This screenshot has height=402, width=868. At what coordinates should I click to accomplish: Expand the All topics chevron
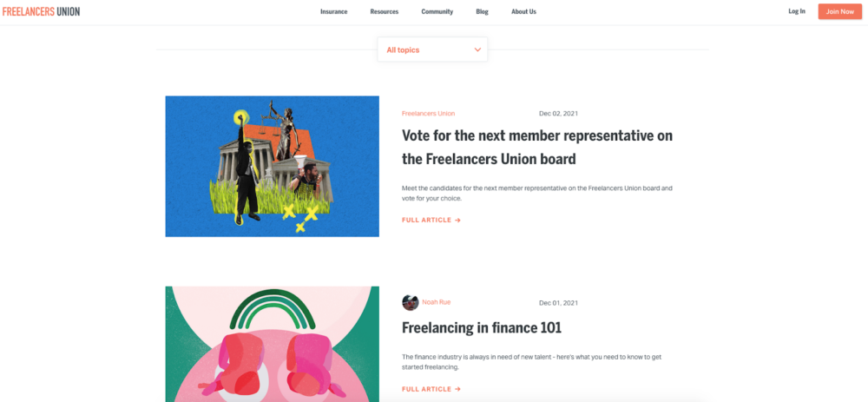(x=477, y=49)
